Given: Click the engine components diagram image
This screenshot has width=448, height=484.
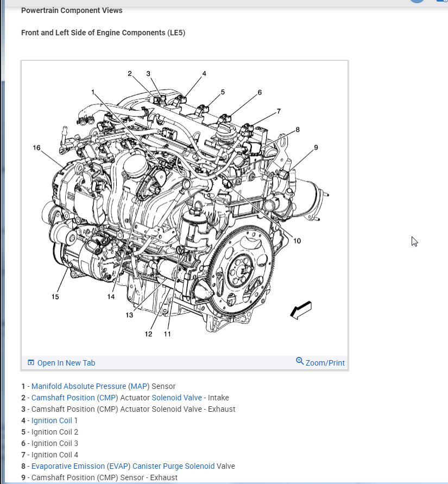Looking at the screenshot, I should (x=185, y=206).
